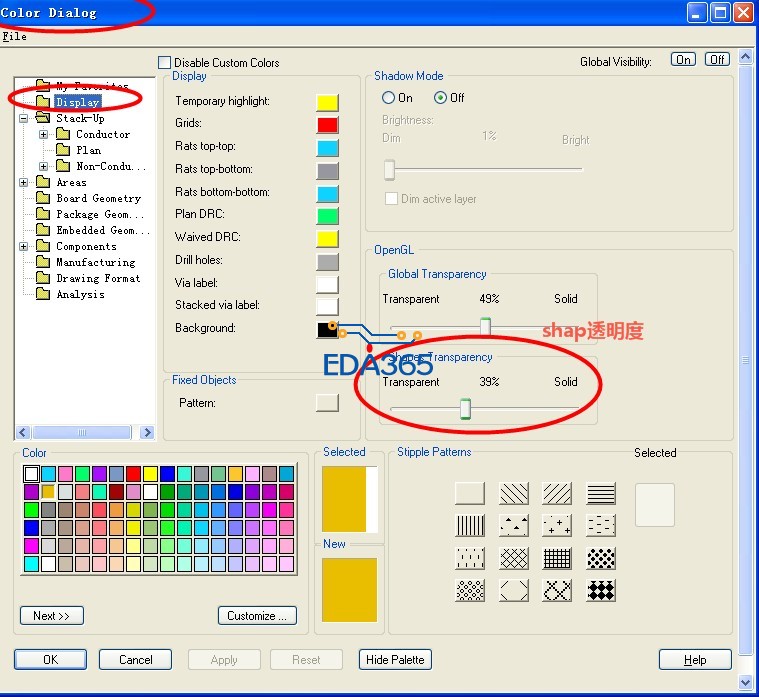Select the Embedded Geometry folder
The image size is (759, 697).
92,230
